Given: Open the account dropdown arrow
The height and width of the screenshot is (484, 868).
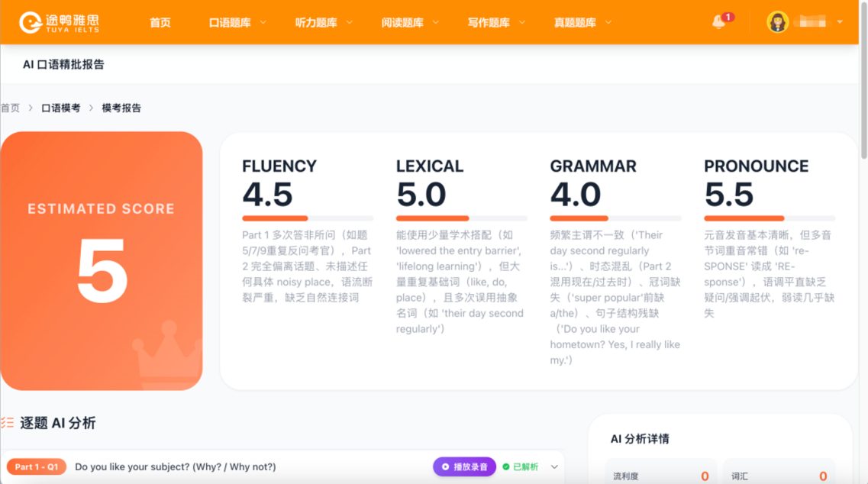Looking at the screenshot, I should [x=840, y=22].
